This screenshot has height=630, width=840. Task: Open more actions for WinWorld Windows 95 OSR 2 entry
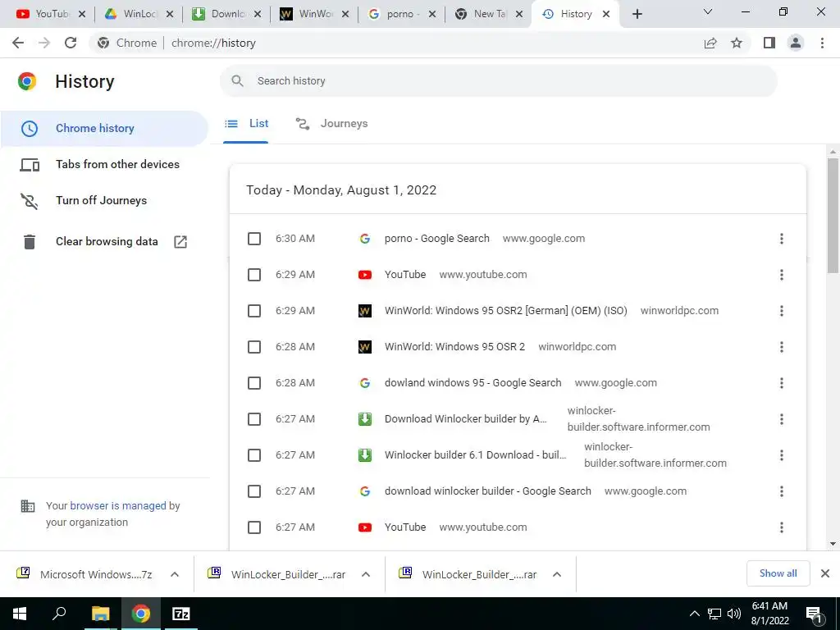782,347
